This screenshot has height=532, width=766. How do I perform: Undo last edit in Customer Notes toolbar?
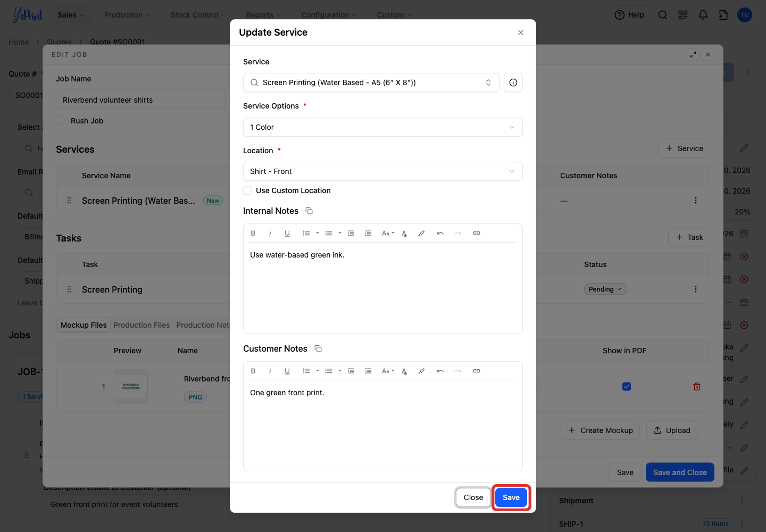[440, 371]
